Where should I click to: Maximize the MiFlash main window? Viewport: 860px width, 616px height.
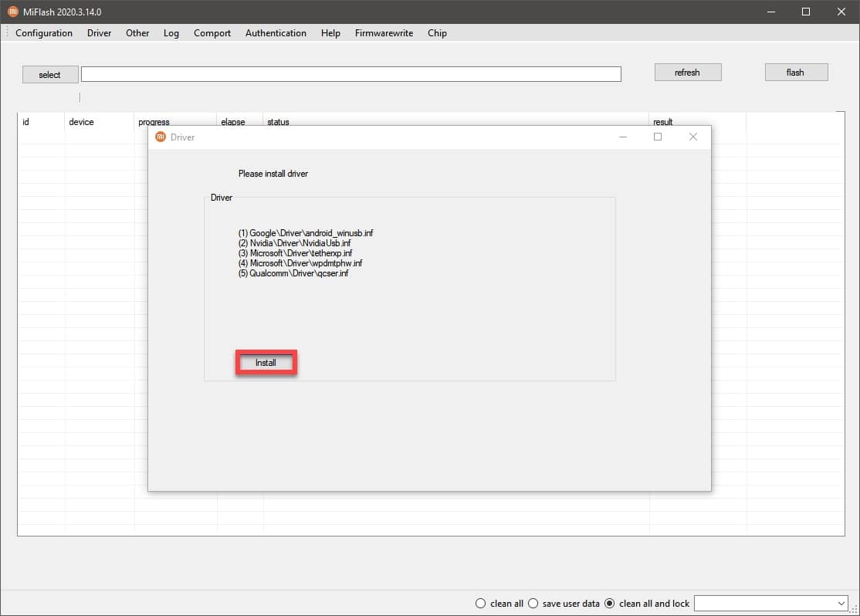[x=806, y=12]
